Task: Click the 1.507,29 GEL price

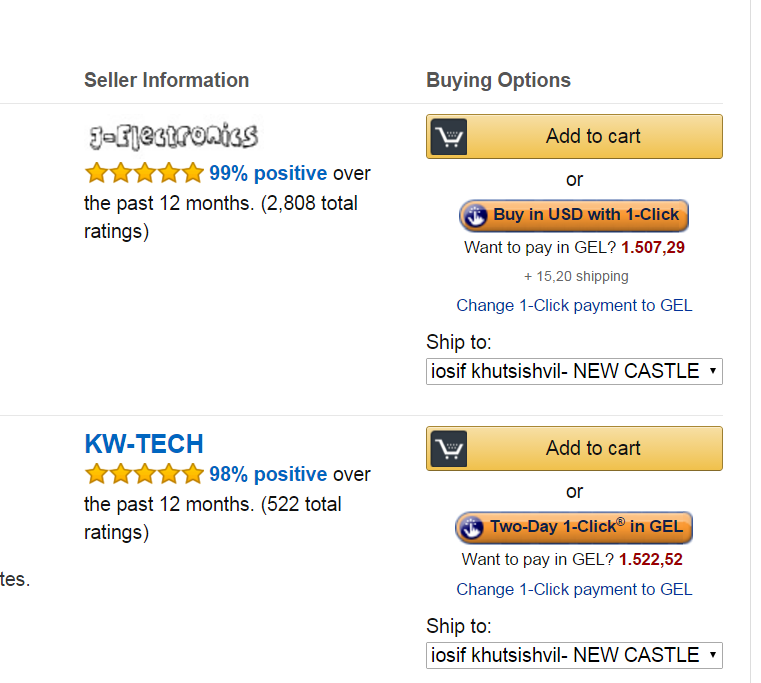Action: 653,247
